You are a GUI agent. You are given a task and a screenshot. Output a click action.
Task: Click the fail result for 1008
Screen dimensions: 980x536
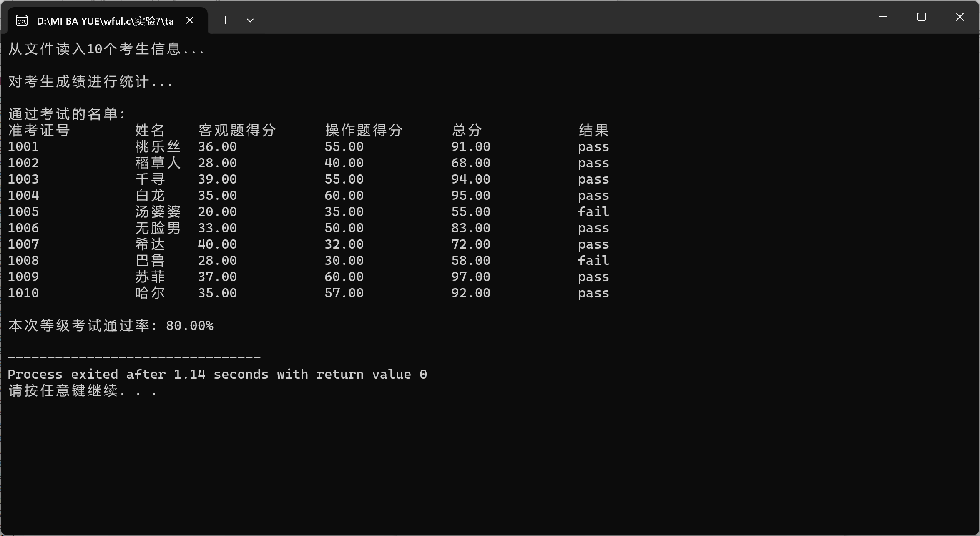point(593,261)
